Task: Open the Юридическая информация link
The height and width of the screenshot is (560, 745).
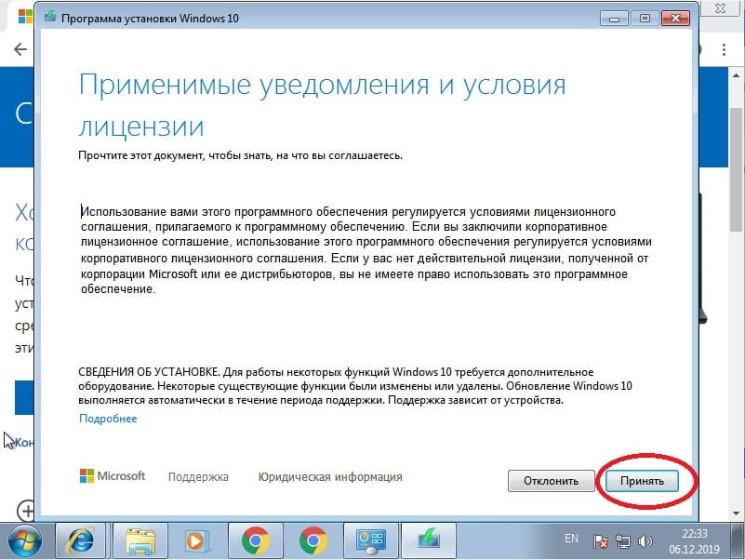Action: click(x=330, y=477)
